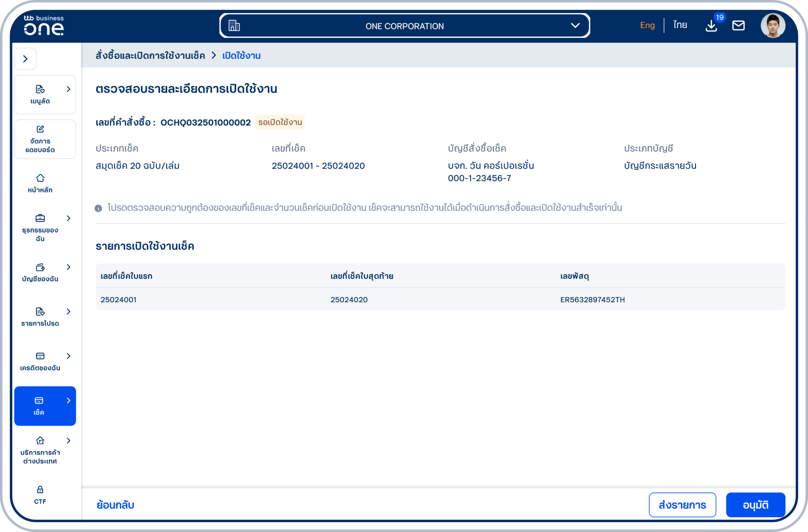
Task: Open the mail inbox icon
Action: (738, 26)
